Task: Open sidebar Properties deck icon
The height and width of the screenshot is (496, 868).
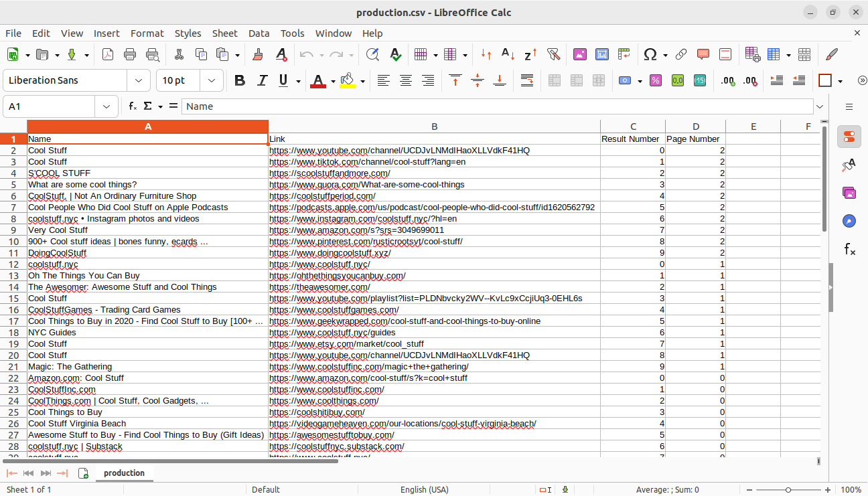Action: pyautogui.click(x=849, y=137)
